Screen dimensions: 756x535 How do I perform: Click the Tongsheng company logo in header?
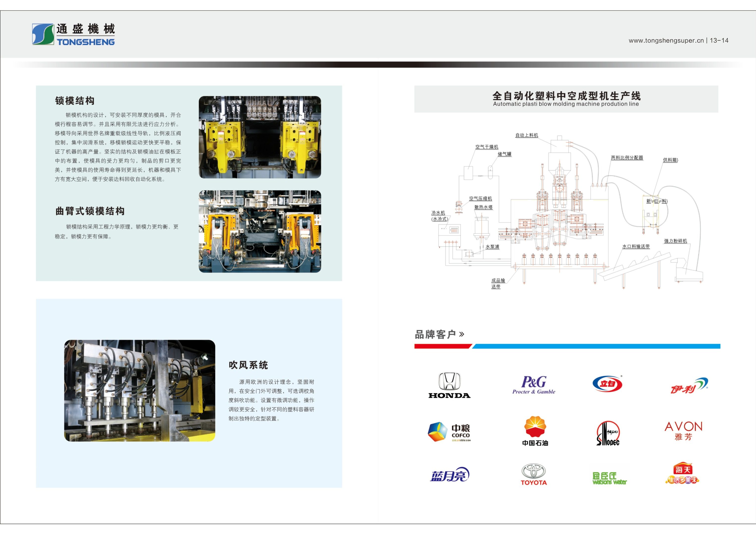(x=74, y=34)
